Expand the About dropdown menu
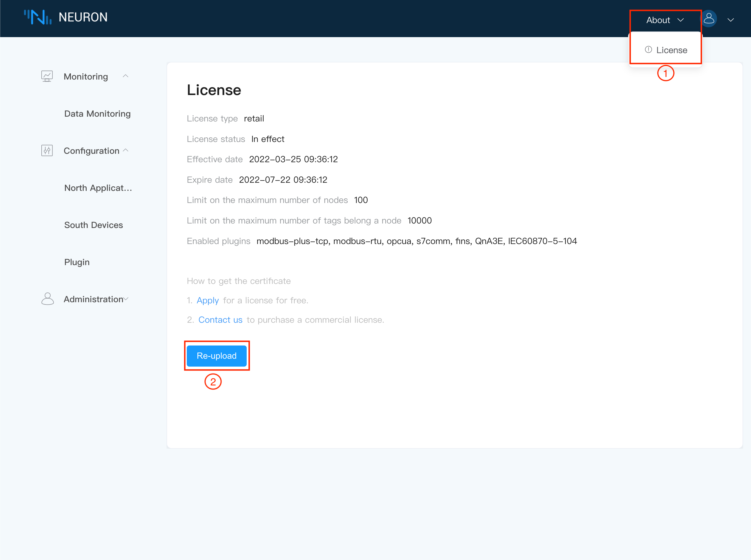The image size is (751, 560). click(x=664, y=19)
